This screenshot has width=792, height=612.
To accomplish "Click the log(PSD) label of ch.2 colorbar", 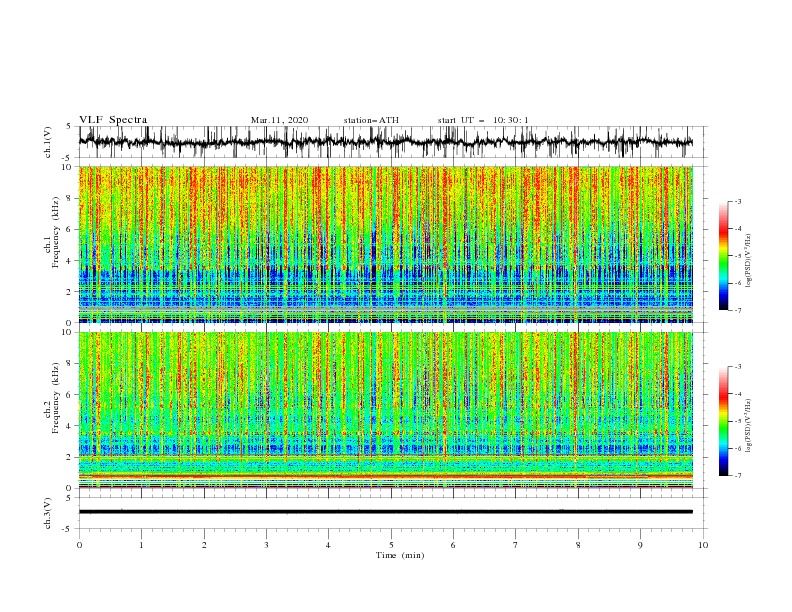I will (x=749, y=426).
